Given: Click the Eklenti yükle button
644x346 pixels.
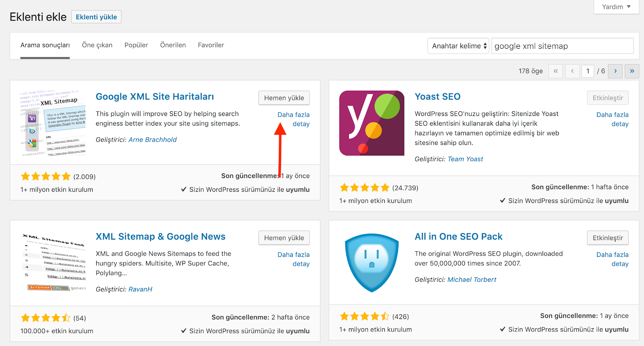Looking at the screenshot, I should (96, 17).
